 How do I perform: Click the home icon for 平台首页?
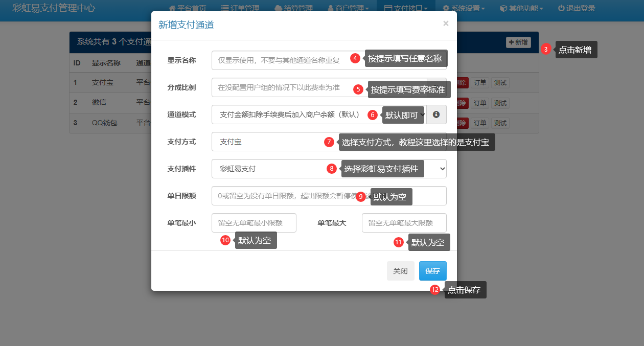click(172, 8)
